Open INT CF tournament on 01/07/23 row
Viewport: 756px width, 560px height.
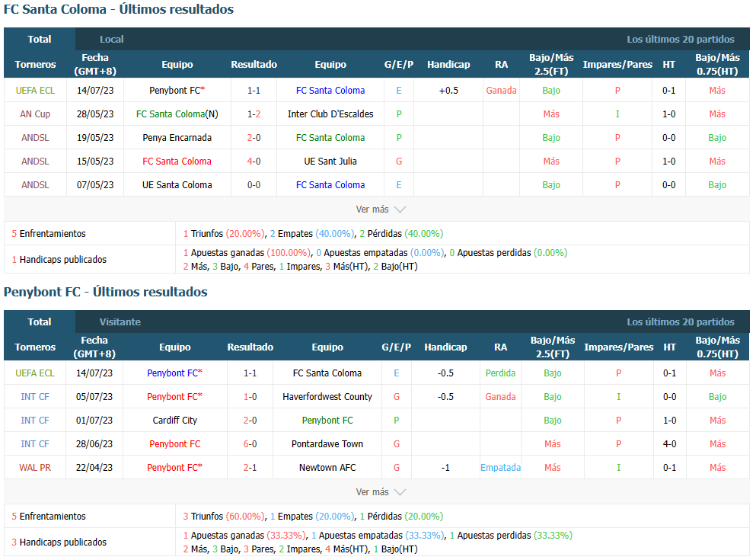[35, 420]
